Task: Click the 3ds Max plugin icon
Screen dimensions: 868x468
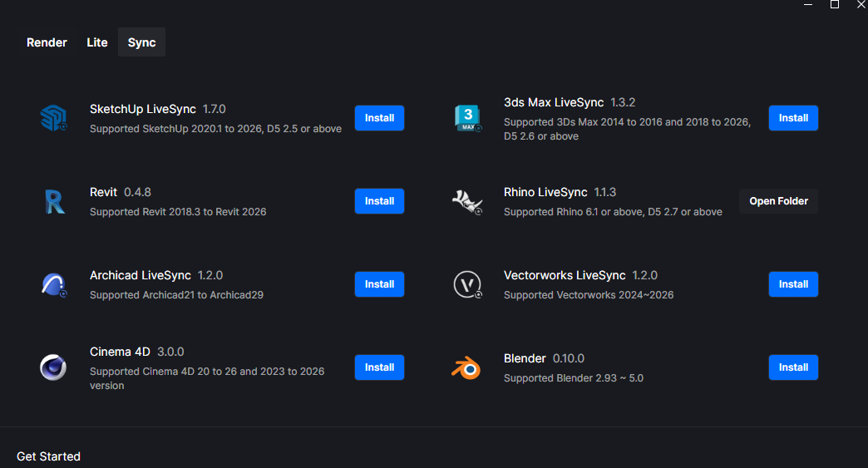Action: click(x=468, y=118)
